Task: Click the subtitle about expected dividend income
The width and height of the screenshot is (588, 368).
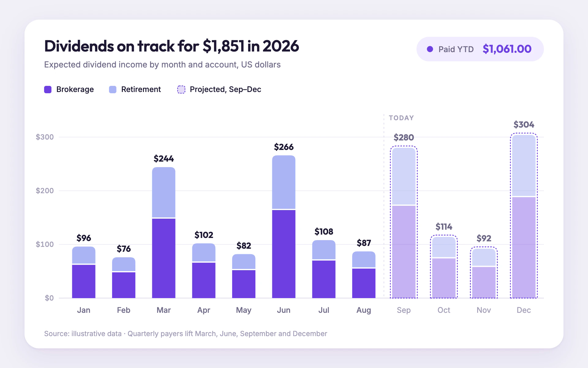Action: tap(162, 65)
